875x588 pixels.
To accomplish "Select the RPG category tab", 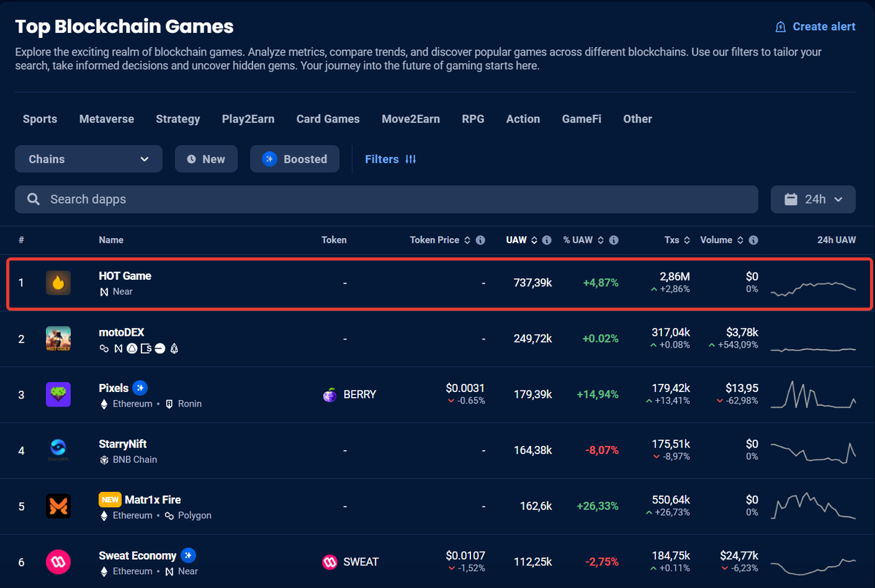I will tap(473, 119).
